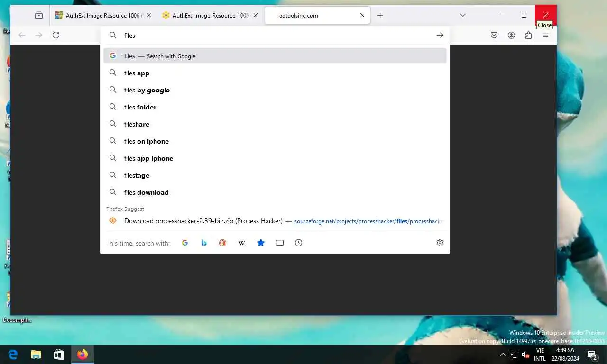Click the address bar containing 'files'

tap(275, 35)
